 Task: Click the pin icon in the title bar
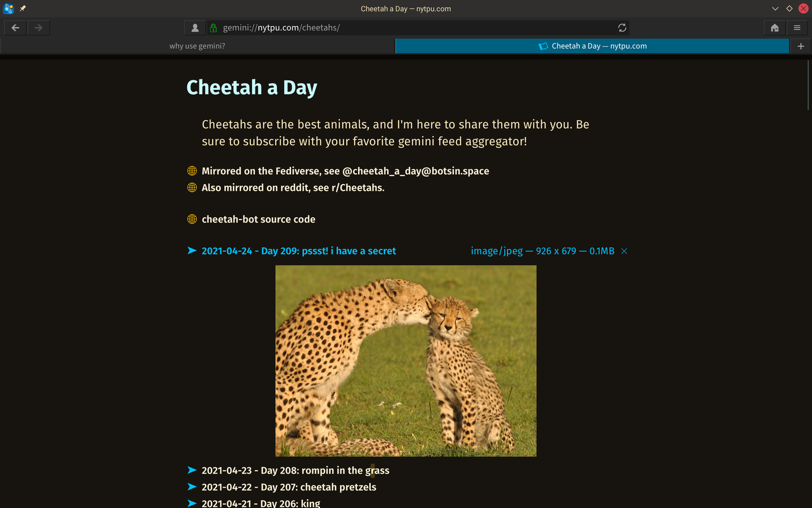23,8
